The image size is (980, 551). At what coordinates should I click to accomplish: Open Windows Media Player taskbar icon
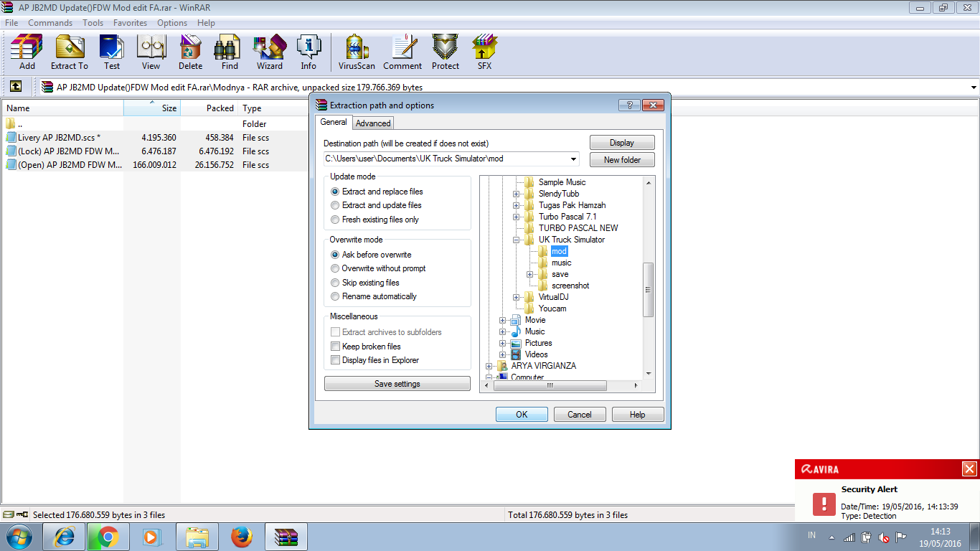tap(151, 537)
